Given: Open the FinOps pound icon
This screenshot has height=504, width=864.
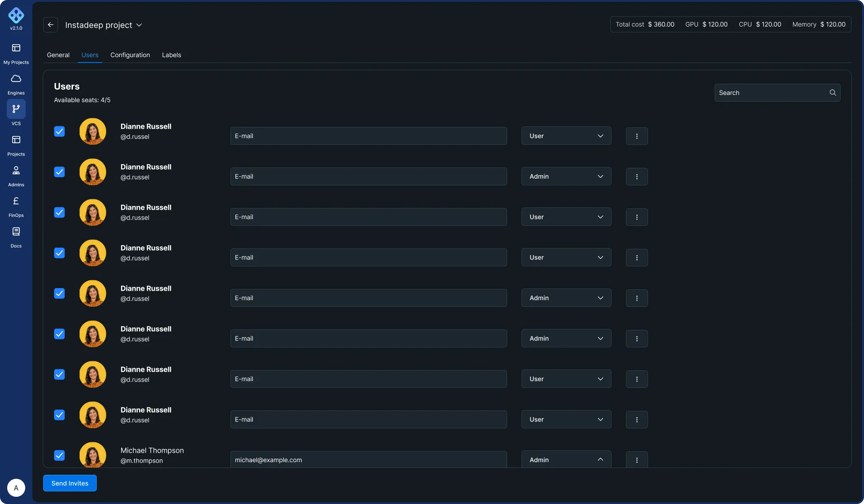Looking at the screenshot, I should [x=16, y=201].
